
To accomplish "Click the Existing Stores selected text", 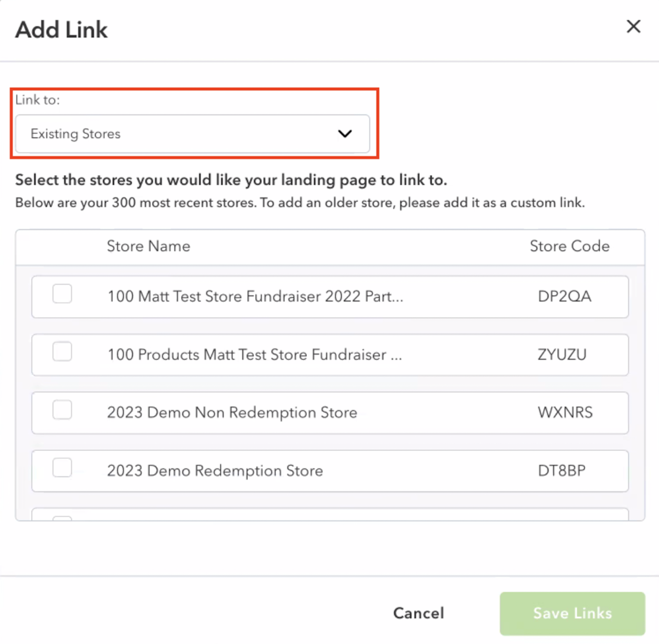I will tap(75, 134).
